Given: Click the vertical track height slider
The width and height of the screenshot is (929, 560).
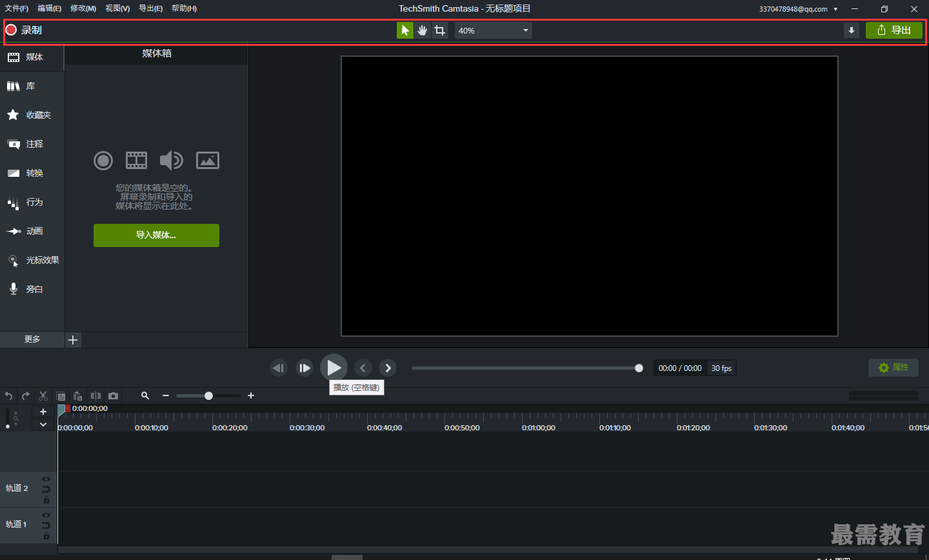Looking at the screenshot, I should pos(8,418).
